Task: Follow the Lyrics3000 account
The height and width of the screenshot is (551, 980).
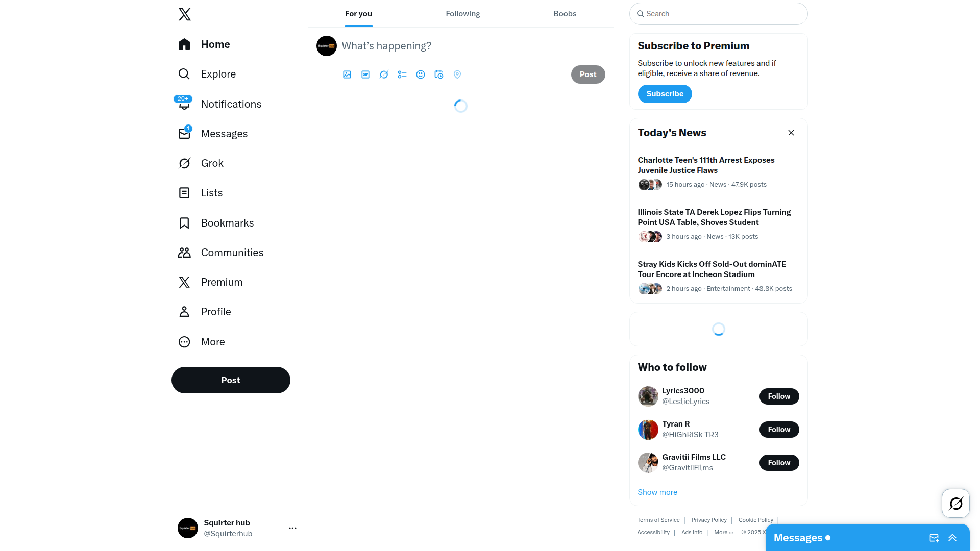Action: point(779,396)
